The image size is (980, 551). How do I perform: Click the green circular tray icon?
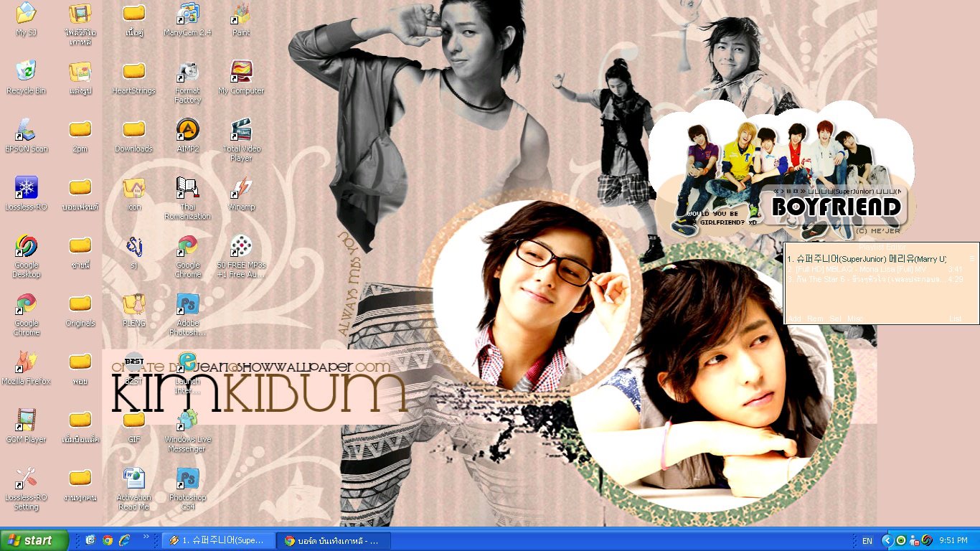point(901,540)
